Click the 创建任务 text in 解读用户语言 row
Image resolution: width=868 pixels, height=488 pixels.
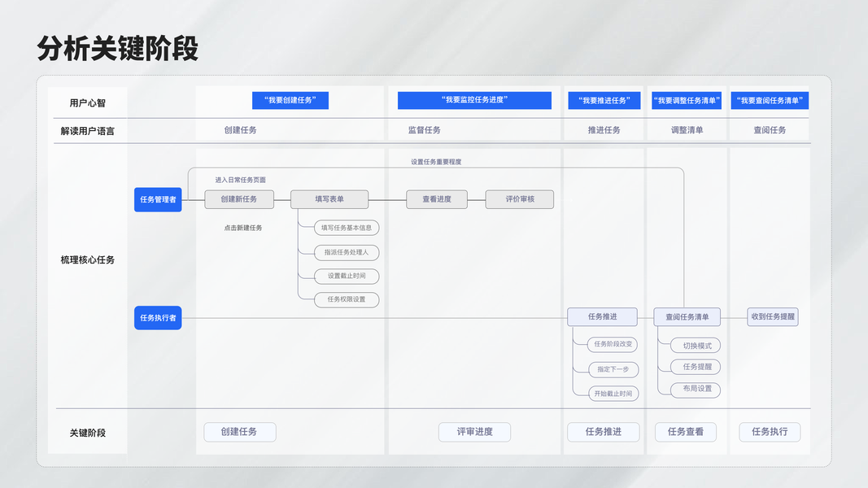[240, 130]
